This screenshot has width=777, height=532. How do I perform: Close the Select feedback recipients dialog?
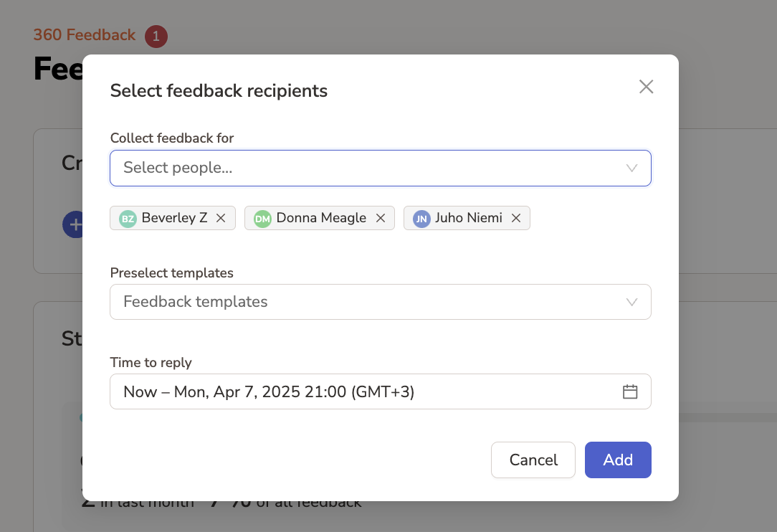tap(646, 87)
